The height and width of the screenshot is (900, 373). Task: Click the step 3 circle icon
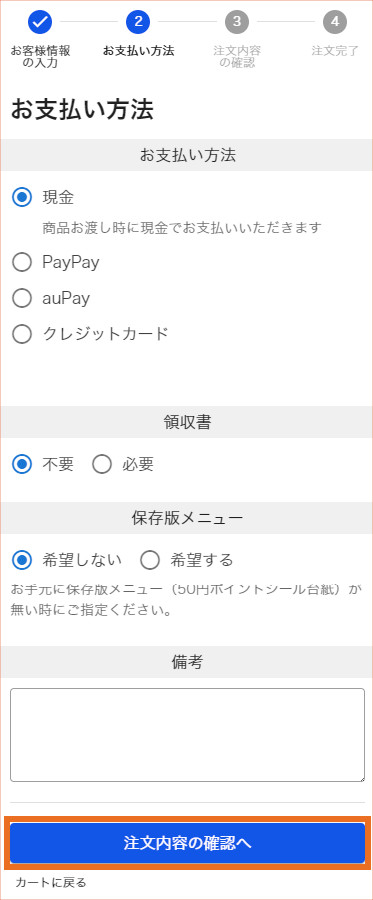[237, 22]
